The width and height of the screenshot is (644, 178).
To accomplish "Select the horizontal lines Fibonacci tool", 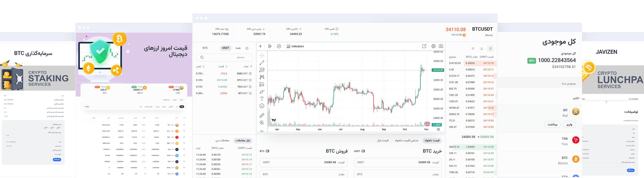I will (x=262, y=70).
